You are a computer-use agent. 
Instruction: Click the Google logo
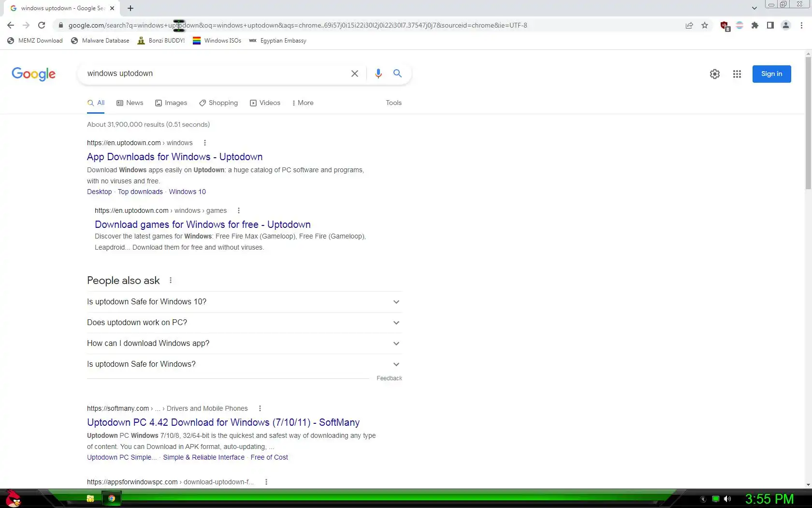33,74
